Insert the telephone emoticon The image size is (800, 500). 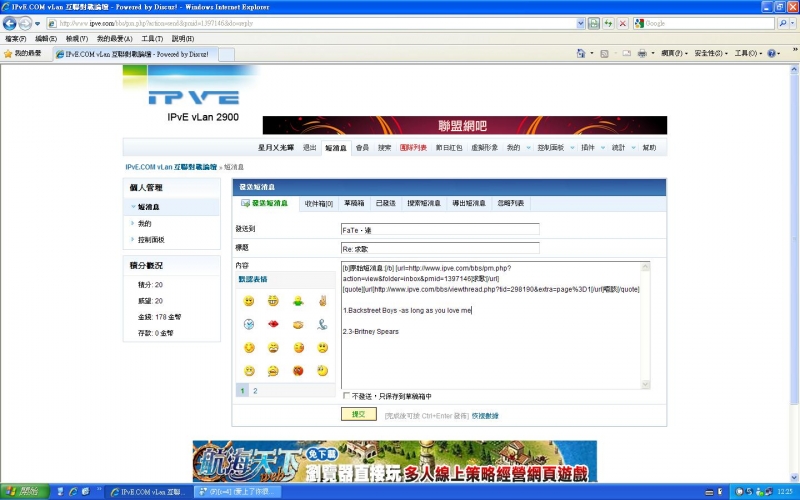pos(322,324)
